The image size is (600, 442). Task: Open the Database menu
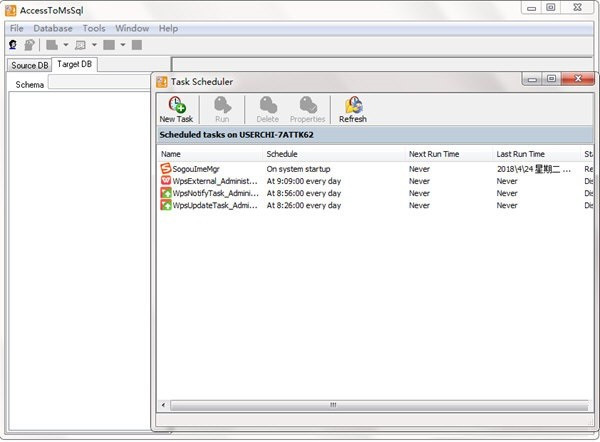coord(54,28)
